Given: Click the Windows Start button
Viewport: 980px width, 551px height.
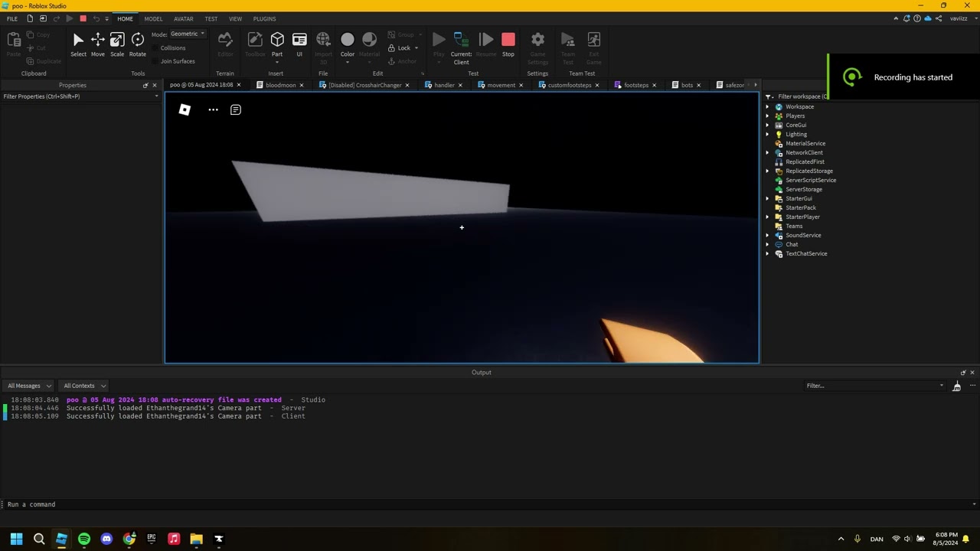Looking at the screenshot, I should (x=16, y=539).
